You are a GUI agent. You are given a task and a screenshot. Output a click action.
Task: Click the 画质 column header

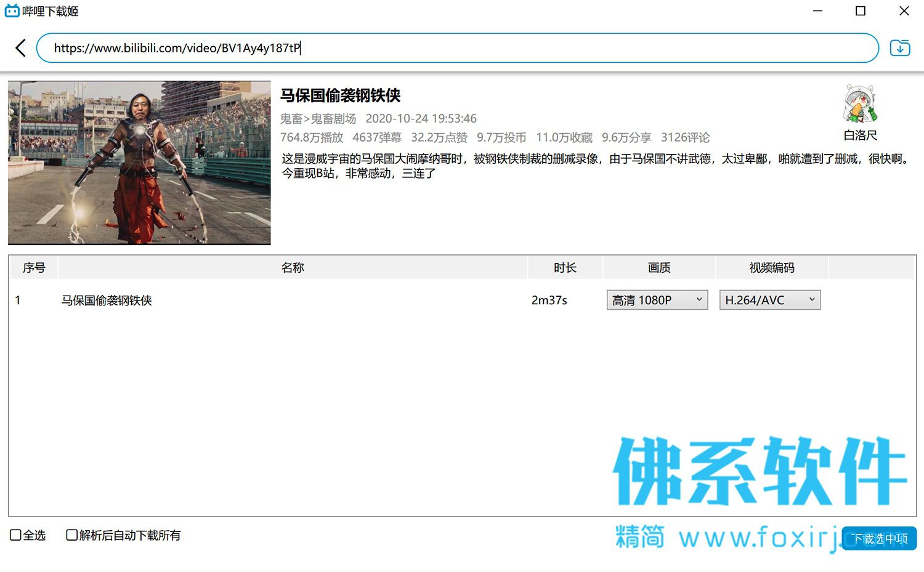pos(659,268)
